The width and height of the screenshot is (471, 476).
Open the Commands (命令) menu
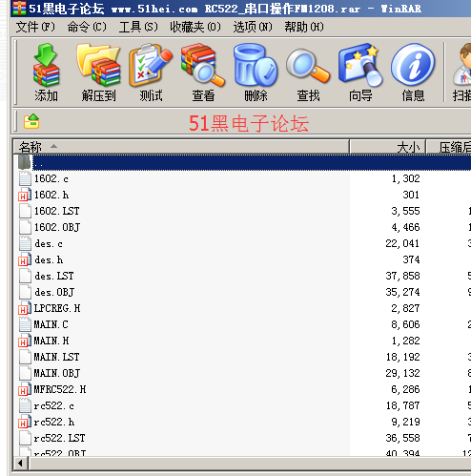tap(87, 27)
